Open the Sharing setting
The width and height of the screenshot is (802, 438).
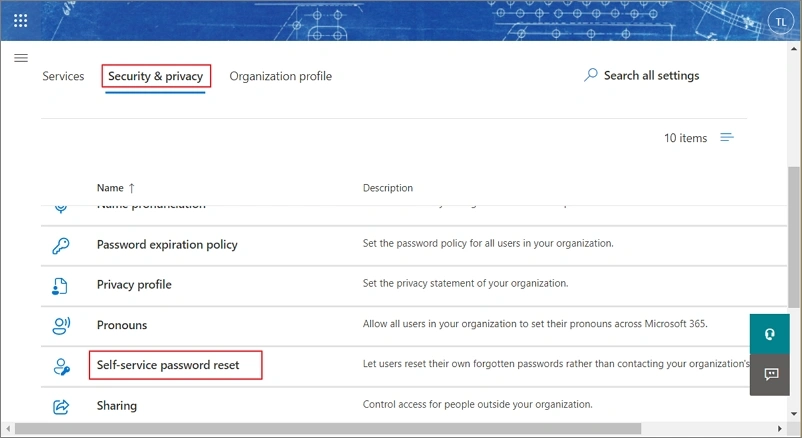117,405
